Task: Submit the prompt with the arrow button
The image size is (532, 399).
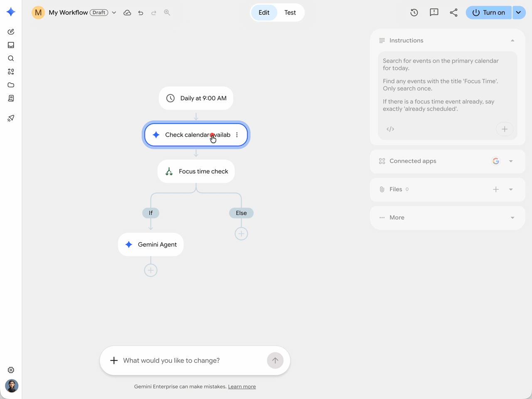Action: click(x=275, y=360)
